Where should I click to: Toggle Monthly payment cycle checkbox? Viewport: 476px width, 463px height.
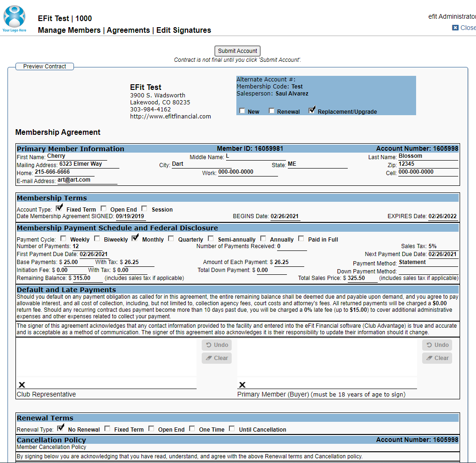[135, 238]
